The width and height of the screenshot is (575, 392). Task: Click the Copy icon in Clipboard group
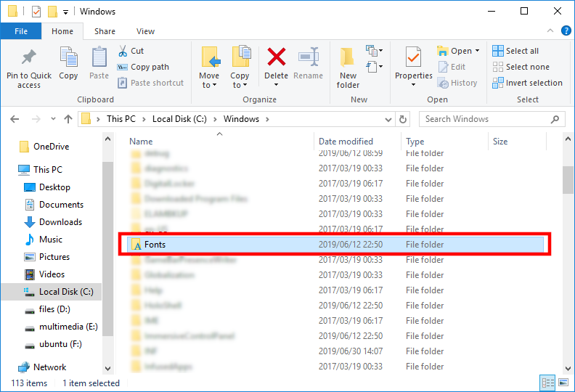click(x=68, y=58)
